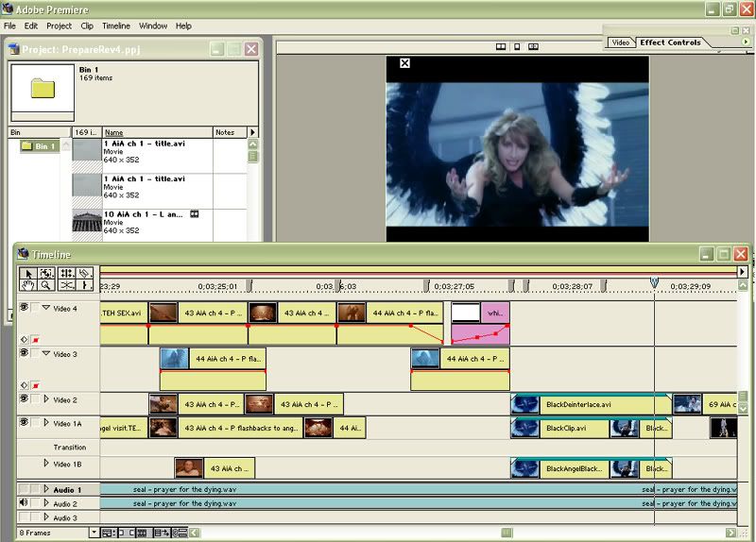
Task: Select the Rolling Edit tool
Action: 66,273
